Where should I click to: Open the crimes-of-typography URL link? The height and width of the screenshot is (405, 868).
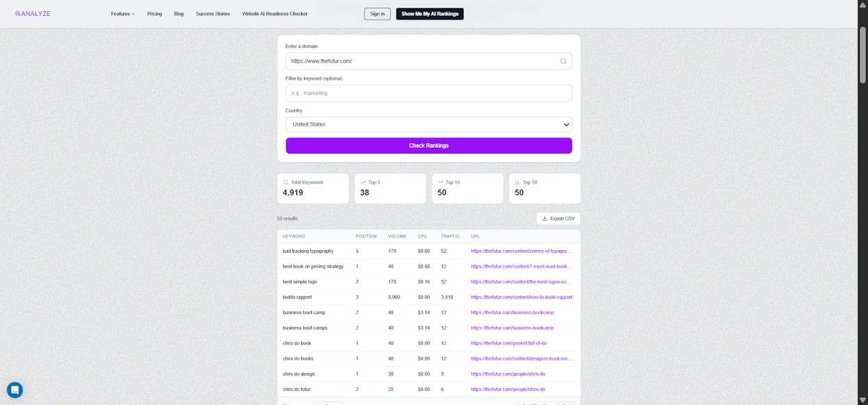coord(522,251)
